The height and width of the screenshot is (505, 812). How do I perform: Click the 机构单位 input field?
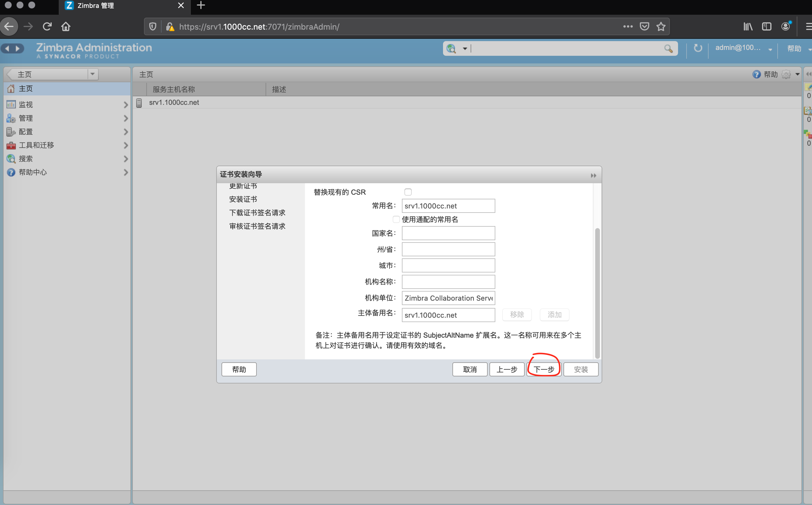[x=448, y=298]
